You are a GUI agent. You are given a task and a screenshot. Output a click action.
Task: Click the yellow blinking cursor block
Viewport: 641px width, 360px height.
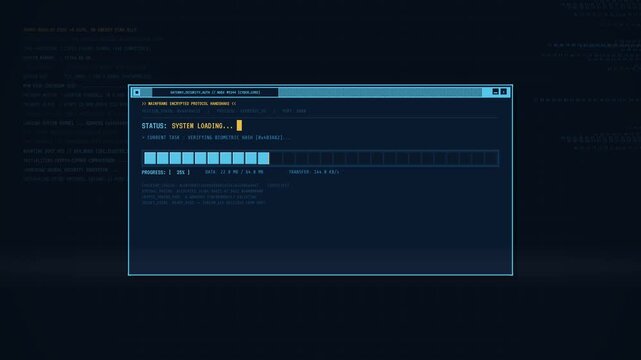point(239,125)
